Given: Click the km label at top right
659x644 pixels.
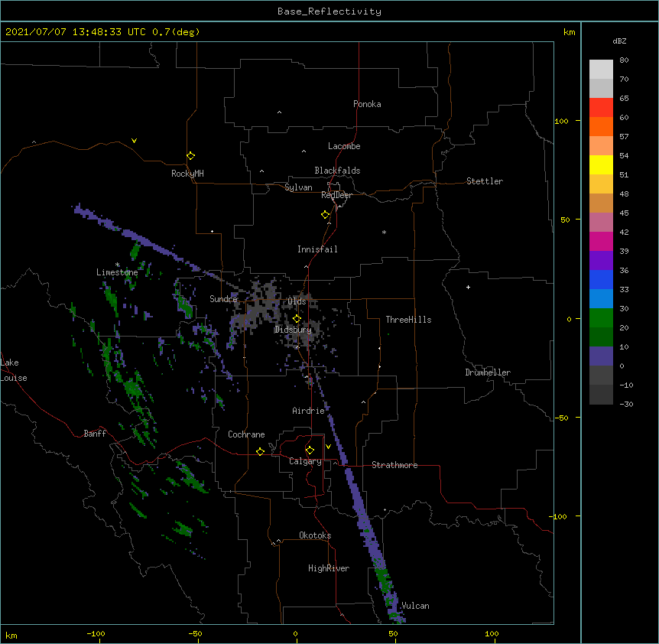Looking at the screenshot, I should [569, 32].
